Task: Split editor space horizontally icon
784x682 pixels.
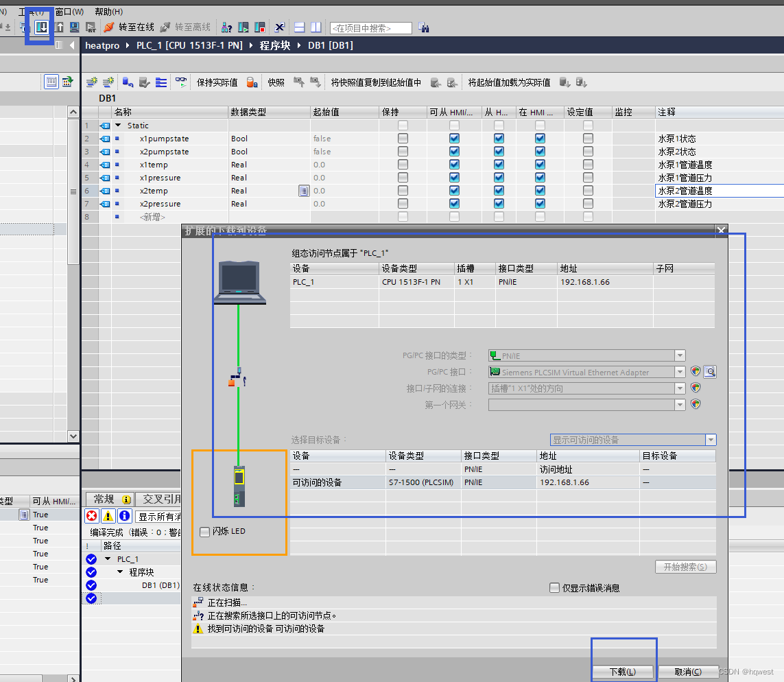Action: [x=300, y=27]
